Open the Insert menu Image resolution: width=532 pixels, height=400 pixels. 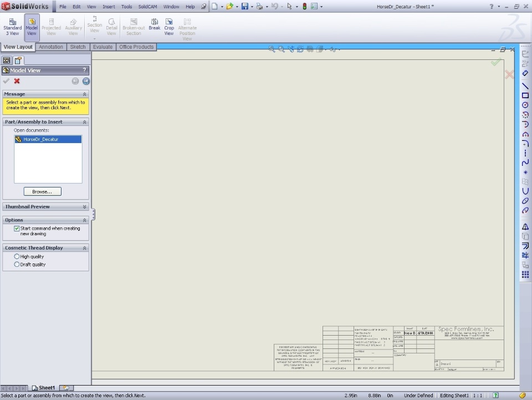tap(109, 7)
